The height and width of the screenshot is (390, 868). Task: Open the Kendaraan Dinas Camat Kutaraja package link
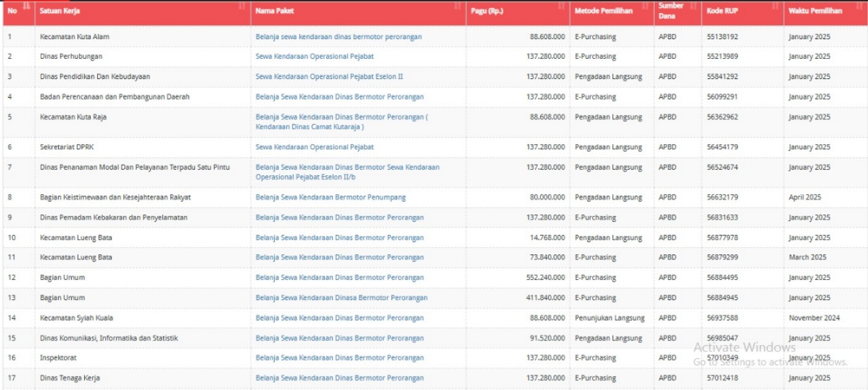coord(342,122)
